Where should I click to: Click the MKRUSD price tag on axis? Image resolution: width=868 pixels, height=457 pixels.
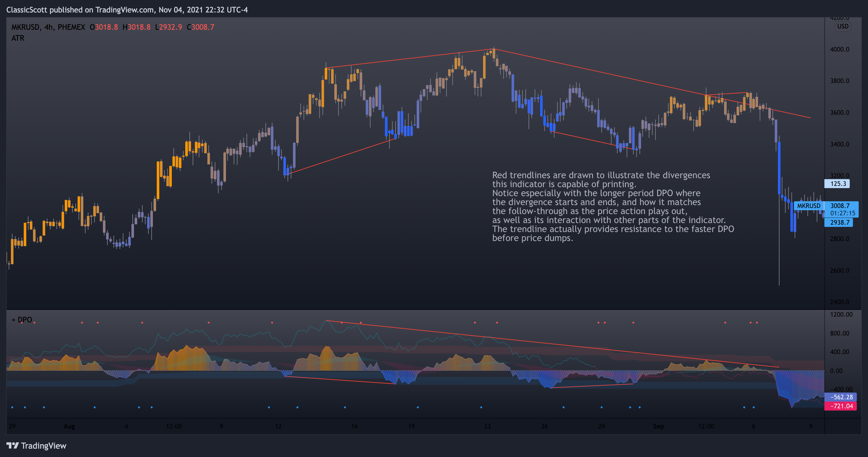809,205
